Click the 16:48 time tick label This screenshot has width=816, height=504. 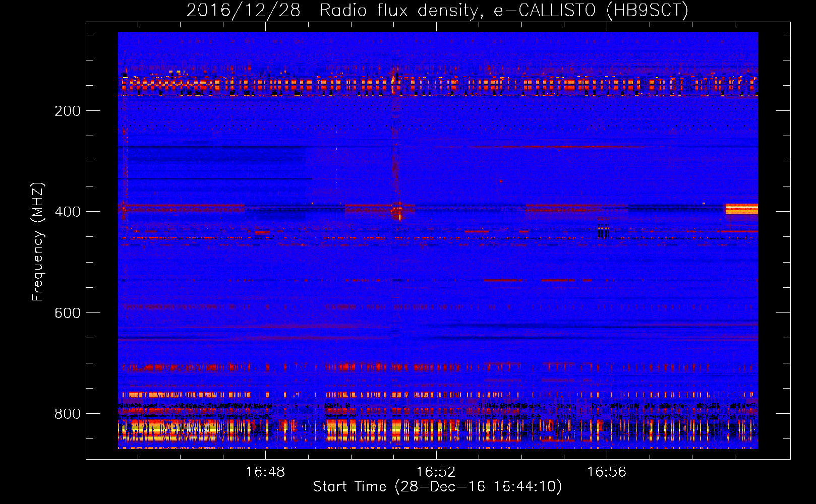(x=265, y=472)
